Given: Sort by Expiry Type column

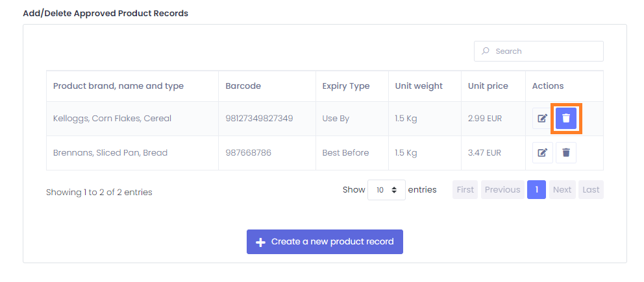Looking at the screenshot, I should [x=346, y=86].
